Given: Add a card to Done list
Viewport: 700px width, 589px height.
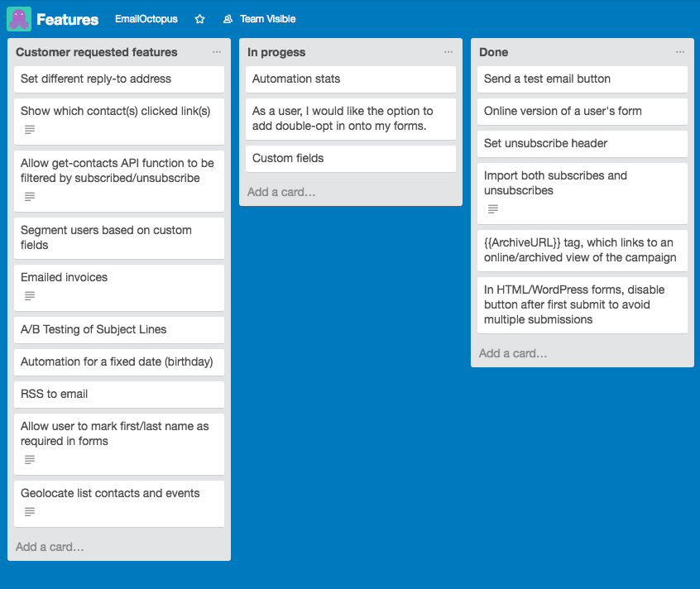Looking at the screenshot, I should point(513,353).
